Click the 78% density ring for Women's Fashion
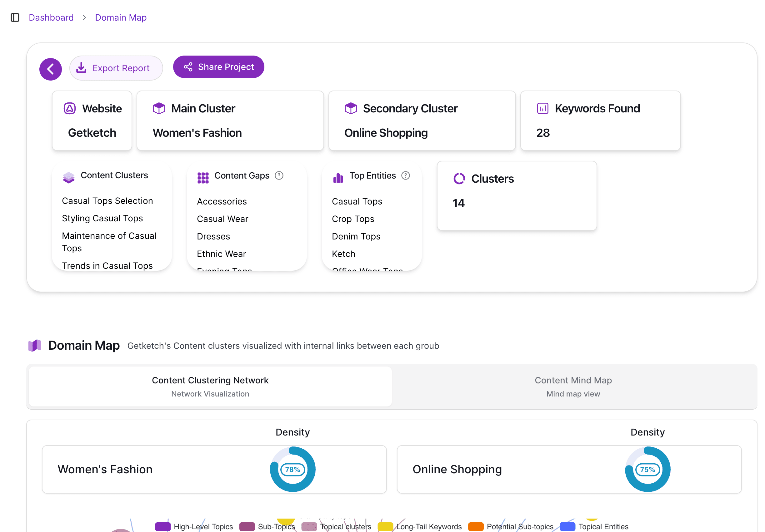This screenshot has width=765, height=532. coord(292,470)
